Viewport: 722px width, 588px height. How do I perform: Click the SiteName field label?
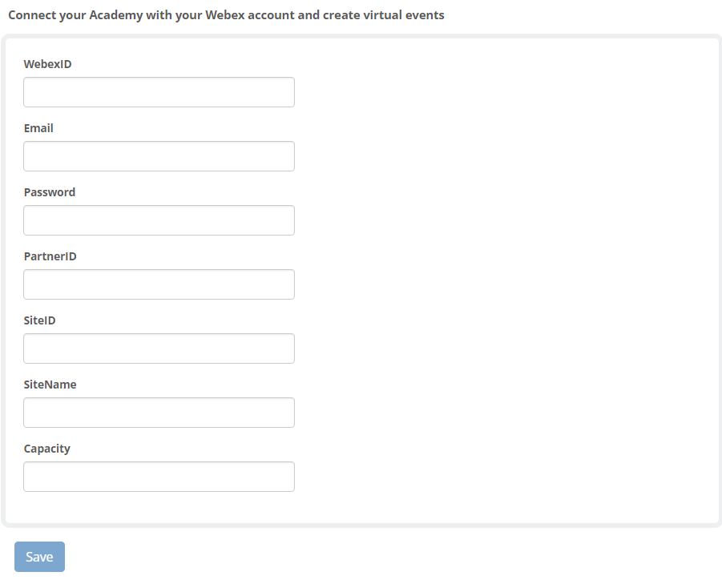pyautogui.click(x=50, y=385)
